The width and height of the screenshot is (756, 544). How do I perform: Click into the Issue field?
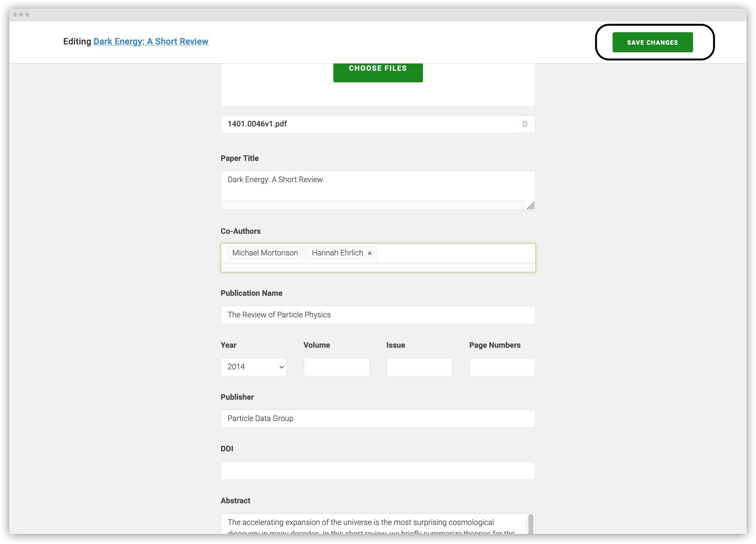coord(419,367)
